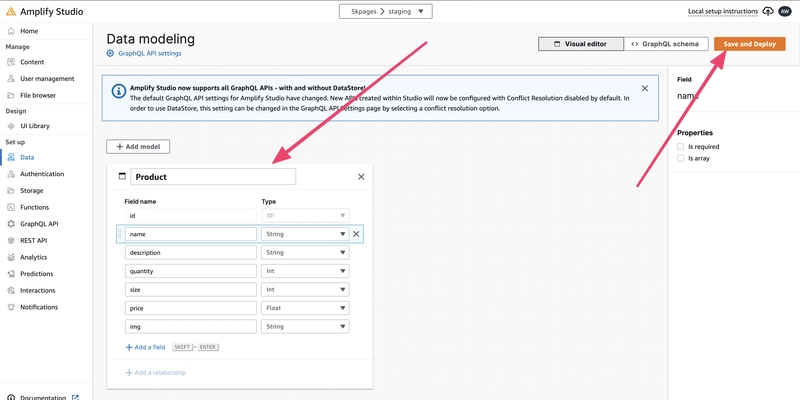Click the Storage folder icon

(11, 191)
